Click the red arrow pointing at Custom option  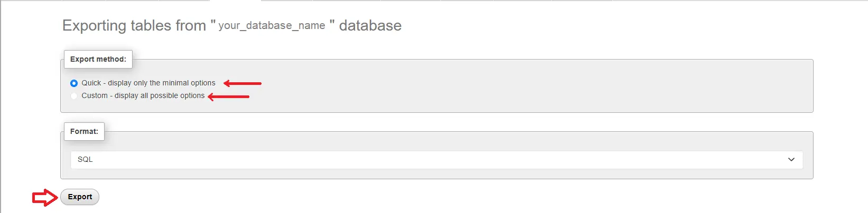(228, 96)
